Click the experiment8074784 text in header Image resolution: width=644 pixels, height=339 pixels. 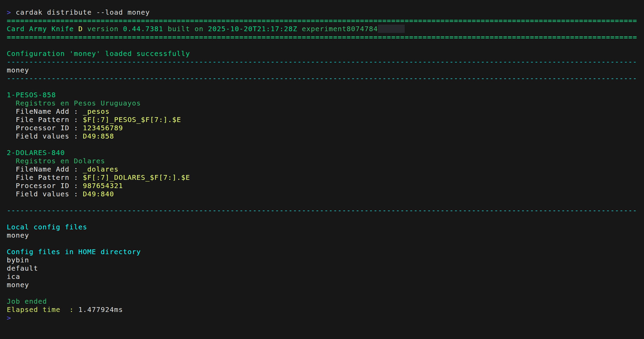[339, 29]
